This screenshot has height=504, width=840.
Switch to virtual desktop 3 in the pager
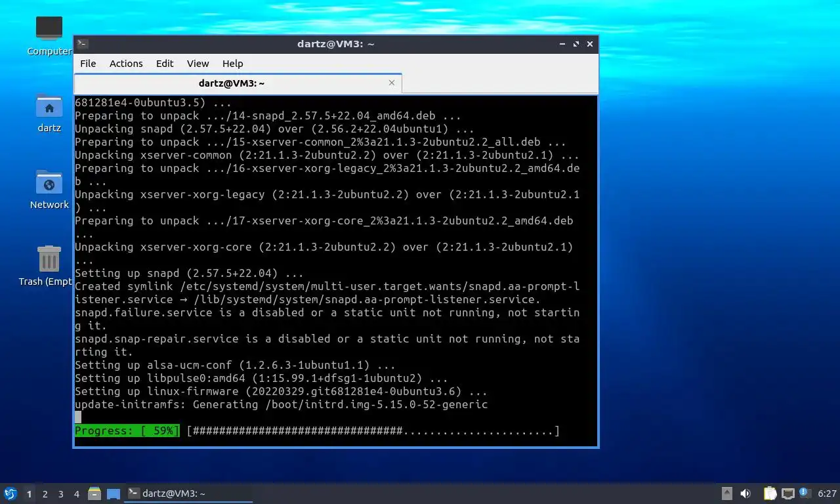[60, 493]
